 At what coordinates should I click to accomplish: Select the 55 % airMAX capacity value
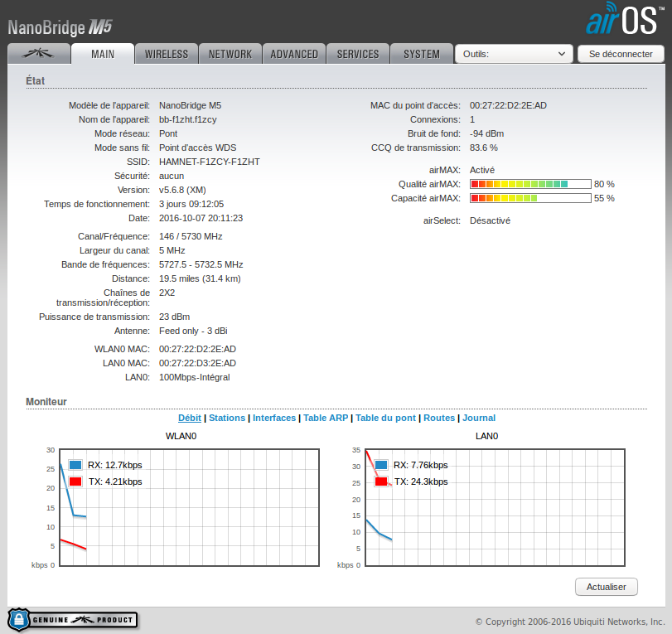pos(604,198)
